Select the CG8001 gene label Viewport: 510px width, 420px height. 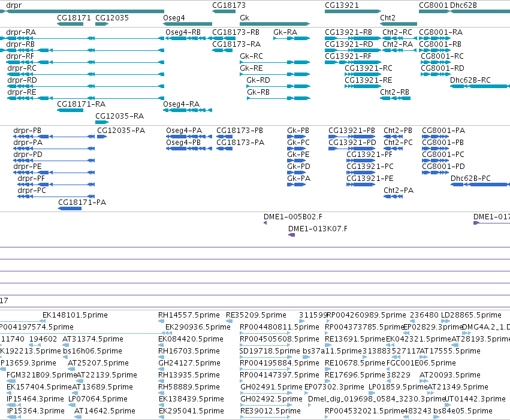pyautogui.click(x=433, y=5)
